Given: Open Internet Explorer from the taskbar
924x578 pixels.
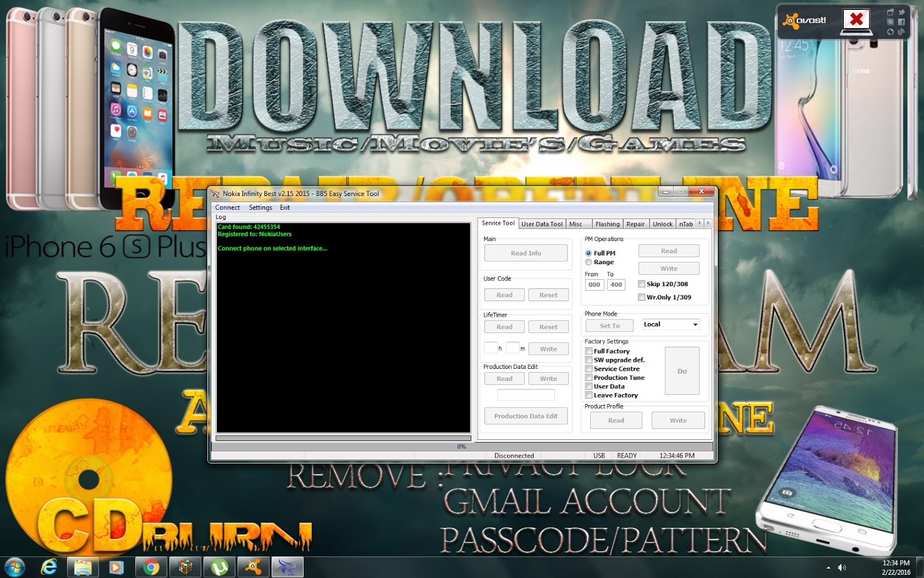Looking at the screenshot, I should pyautogui.click(x=49, y=567).
